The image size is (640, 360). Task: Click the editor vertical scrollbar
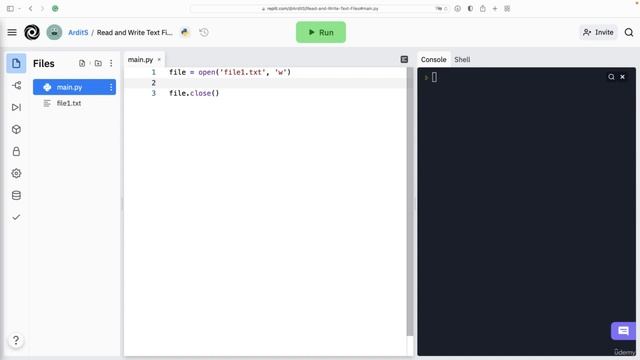coord(410,202)
